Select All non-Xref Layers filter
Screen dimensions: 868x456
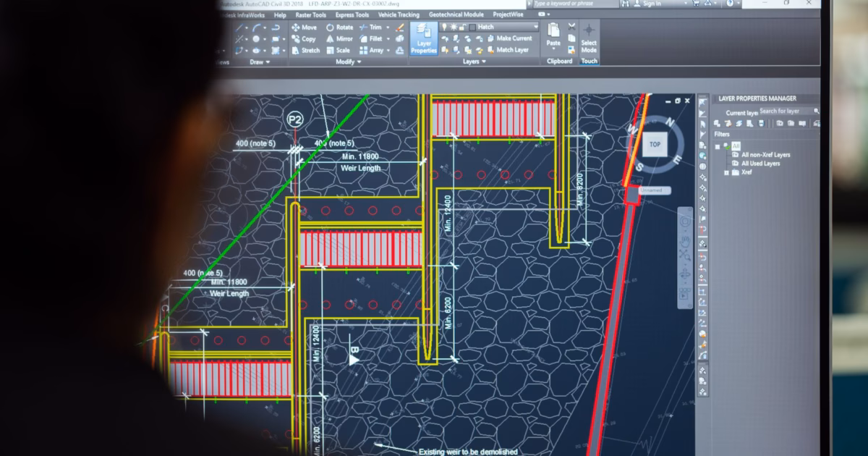765,155
